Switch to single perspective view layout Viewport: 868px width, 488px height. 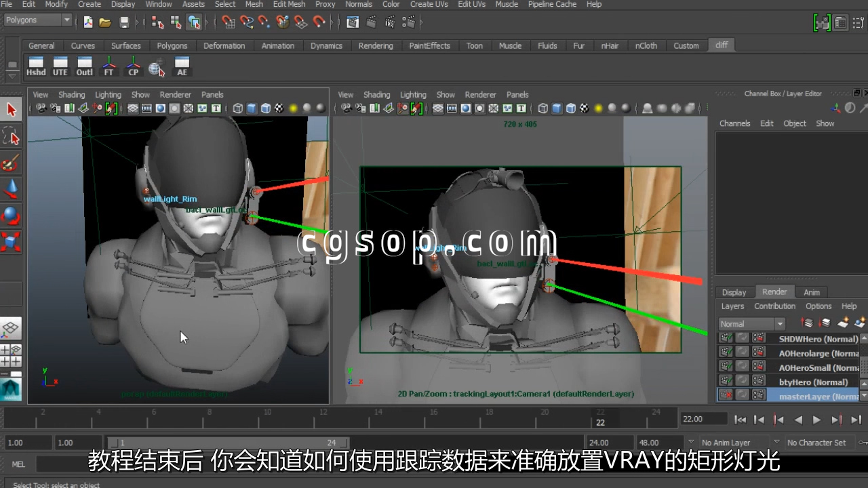coord(11,329)
